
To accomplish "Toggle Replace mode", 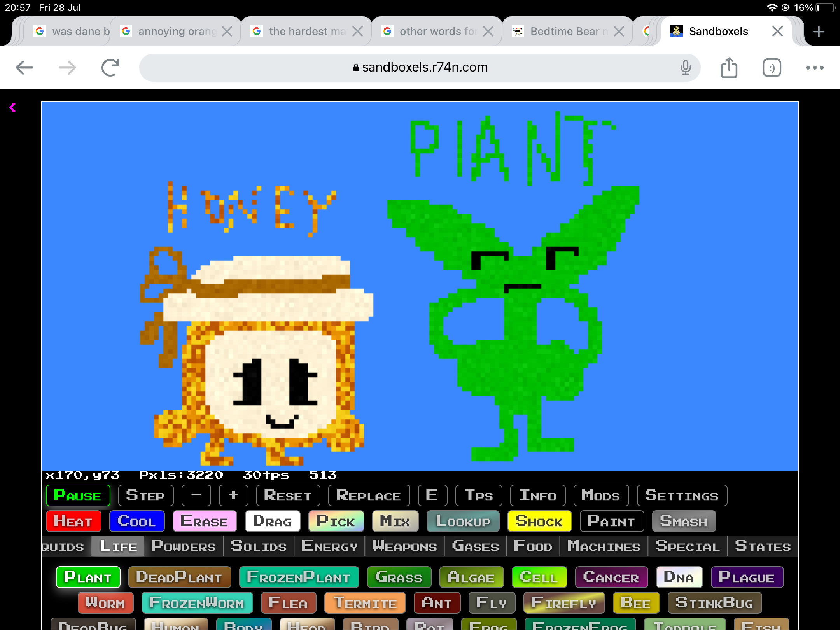I will point(368,495).
